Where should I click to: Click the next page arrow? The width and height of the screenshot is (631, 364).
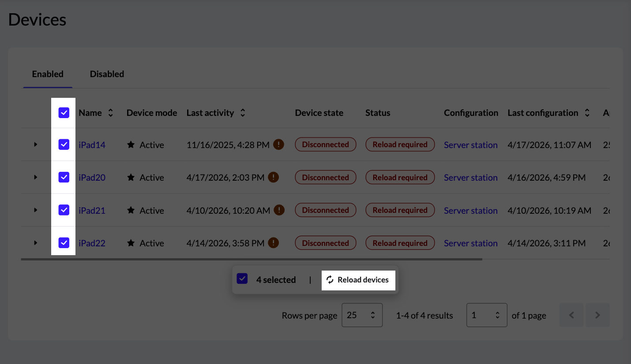(598, 315)
